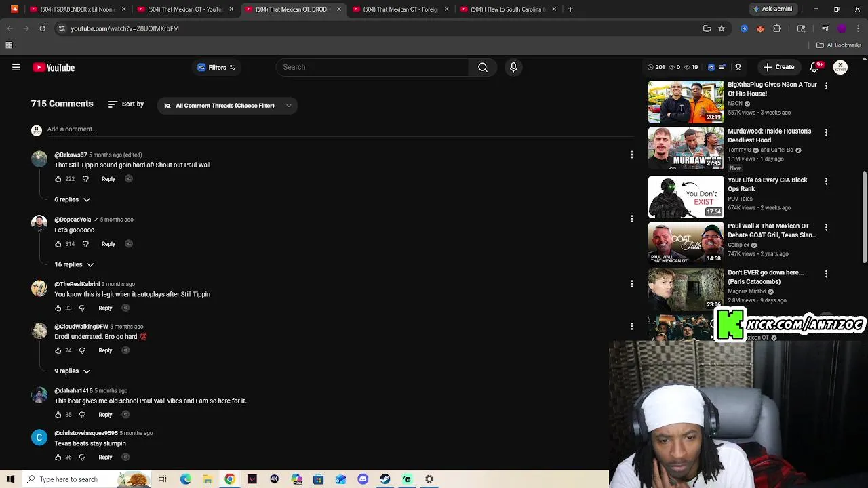Open Discord from the taskbar
Viewport: 868px width, 488px height.
coord(363,479)
